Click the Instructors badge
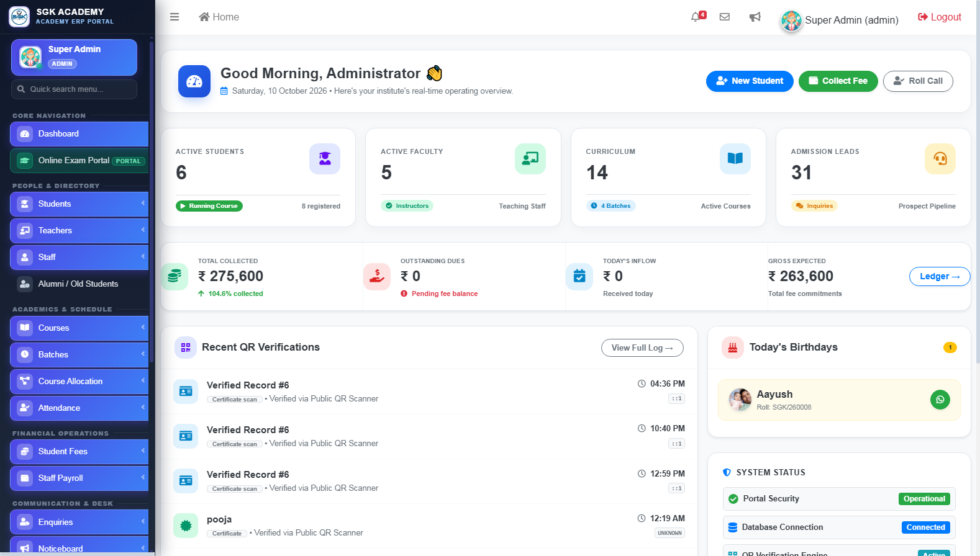 pyautogui.click(x=407, y=206)
